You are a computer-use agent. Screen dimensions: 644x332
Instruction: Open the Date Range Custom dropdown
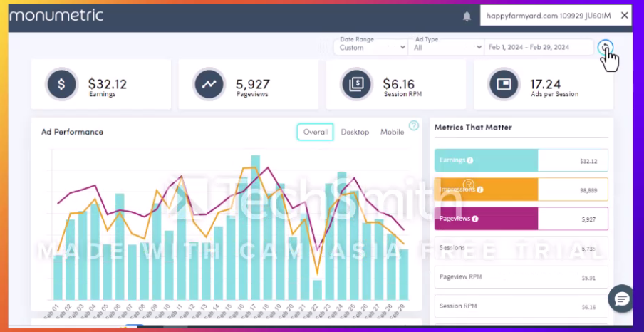pos(372,47)
